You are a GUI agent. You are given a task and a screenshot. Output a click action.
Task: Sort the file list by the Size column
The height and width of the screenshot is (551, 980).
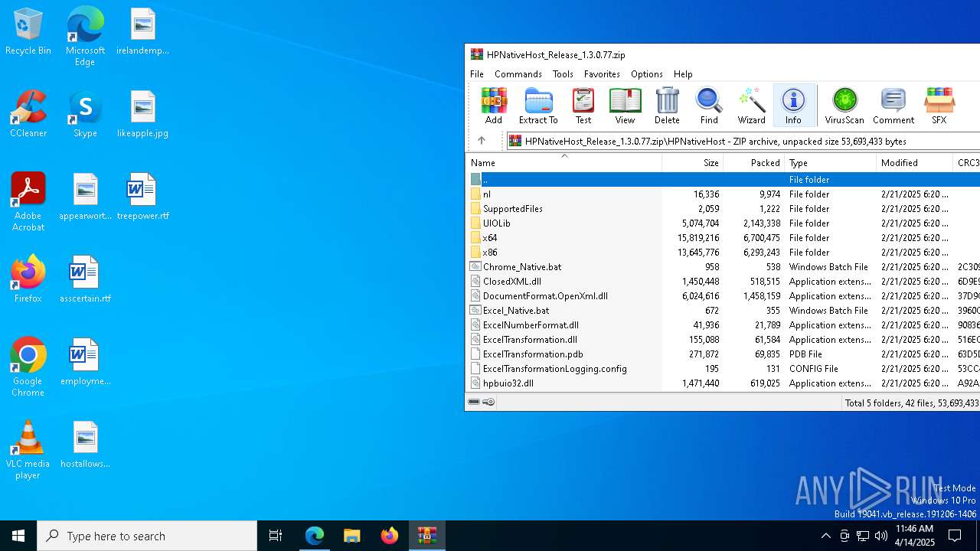point(693,163)
